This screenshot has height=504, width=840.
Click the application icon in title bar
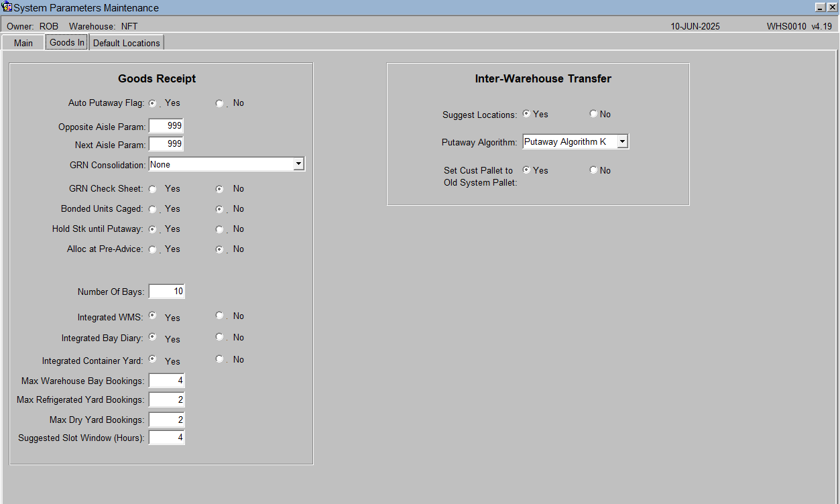[7, 7]
